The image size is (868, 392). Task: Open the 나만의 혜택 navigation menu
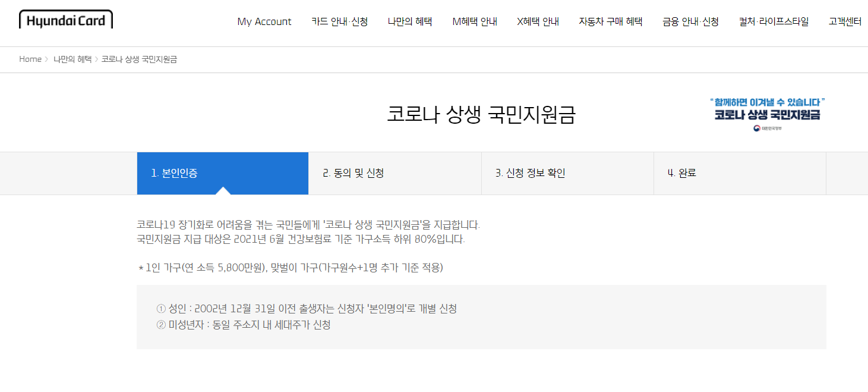[x=409, y=21]
